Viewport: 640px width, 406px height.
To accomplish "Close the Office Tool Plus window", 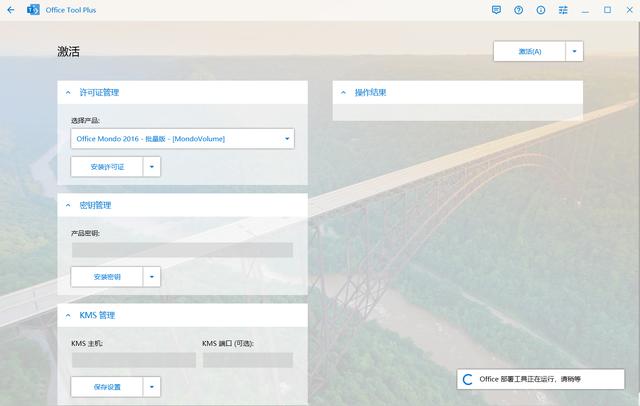I will pos(629,10).
